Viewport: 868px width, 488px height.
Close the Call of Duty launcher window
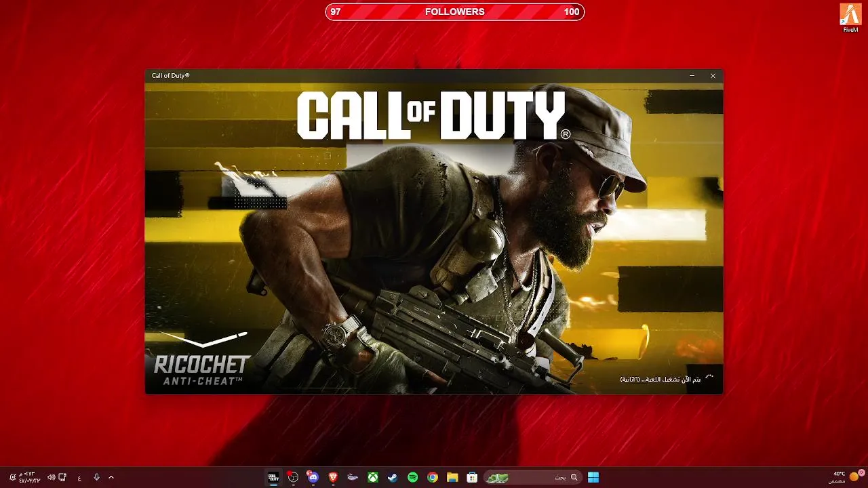[713, 76]
